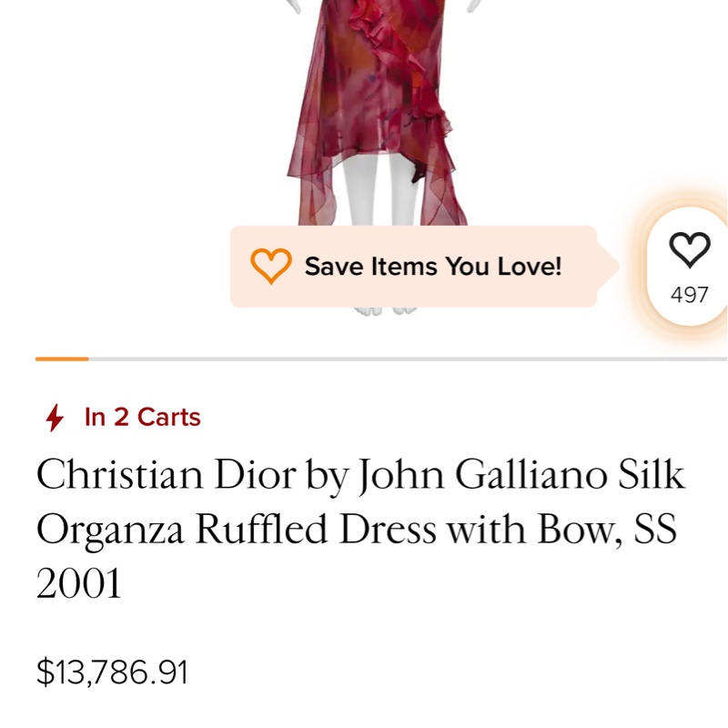
Task: Click the orange heart in the tooltip
Action: coord(270,266)
